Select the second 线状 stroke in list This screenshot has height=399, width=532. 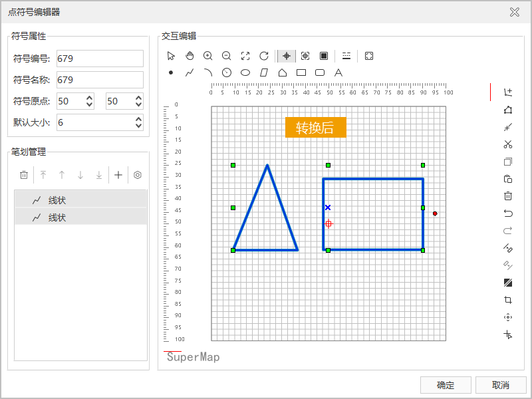point(80,217)
